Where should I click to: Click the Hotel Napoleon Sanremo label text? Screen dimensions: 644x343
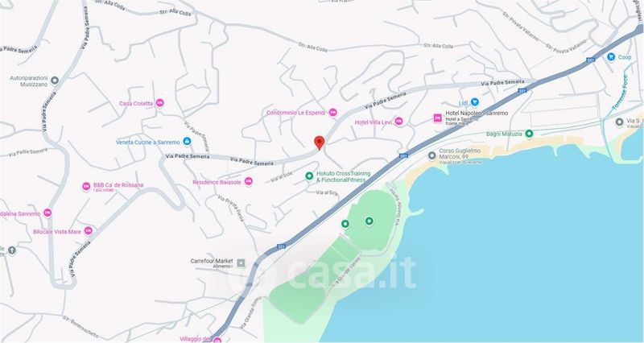point(477,113)
